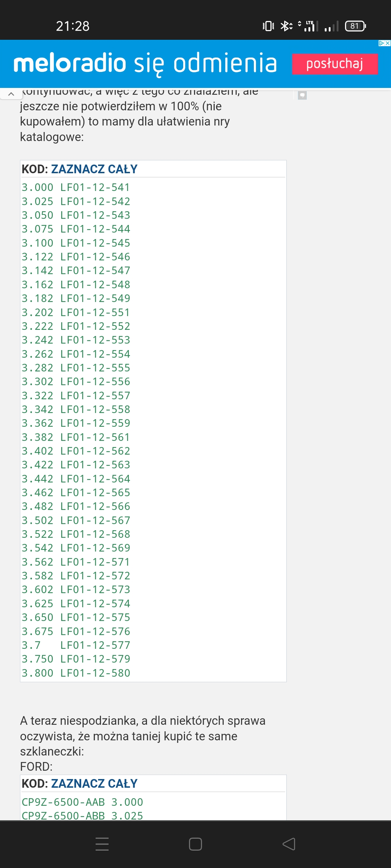Screen dimensions: 391x868
Task: Tap the 21:28 clock in status bar
Action: coord(72,26)
